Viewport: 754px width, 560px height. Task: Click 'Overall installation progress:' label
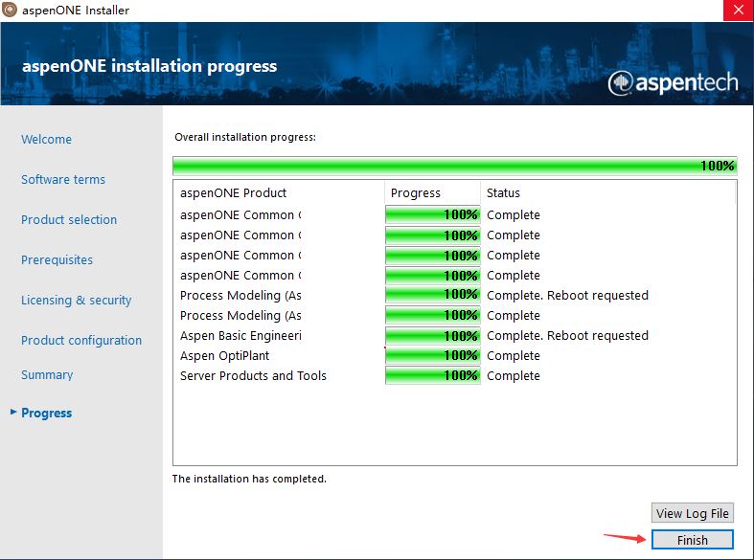[x=245, y=137]
